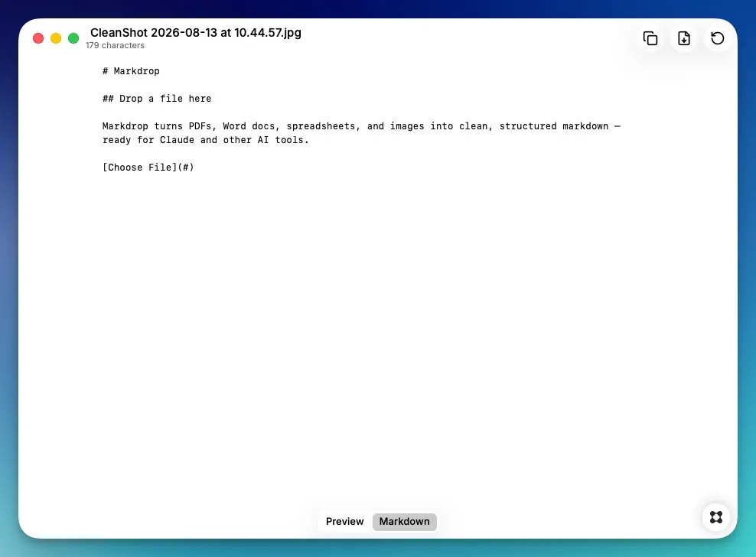Click the '[Choose File](#)' markdown link text
Screen dimensions: 756x557
point(148,168)
